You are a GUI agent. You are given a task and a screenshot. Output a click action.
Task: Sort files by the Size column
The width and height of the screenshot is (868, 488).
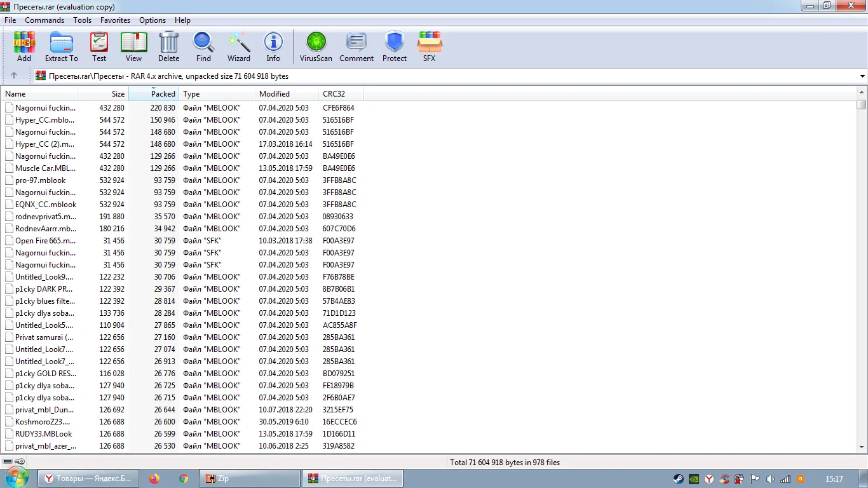tap(103, 94)
